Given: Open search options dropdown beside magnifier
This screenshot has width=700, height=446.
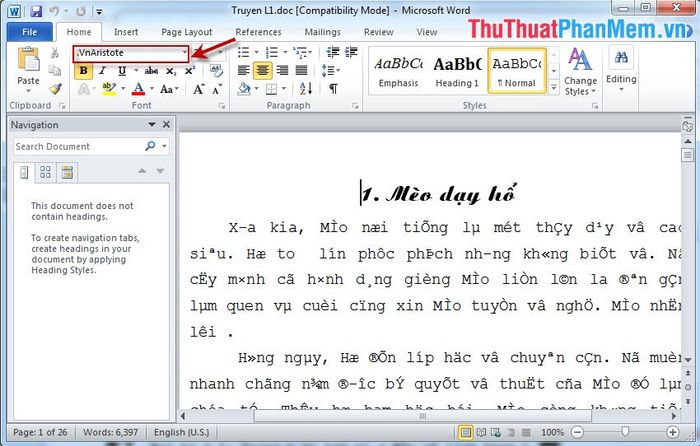Looking at the screenshot, I should pos(165,146).
